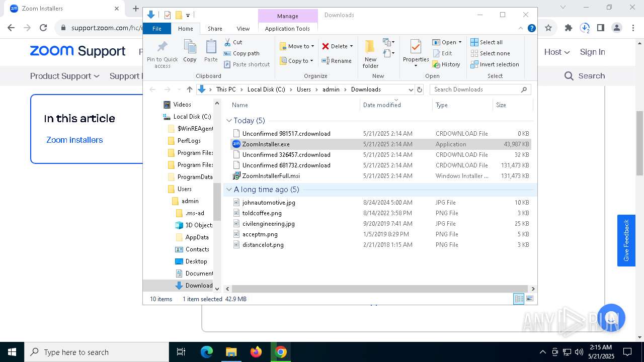Open the Move to dropdown

click(x=297, y=46)
